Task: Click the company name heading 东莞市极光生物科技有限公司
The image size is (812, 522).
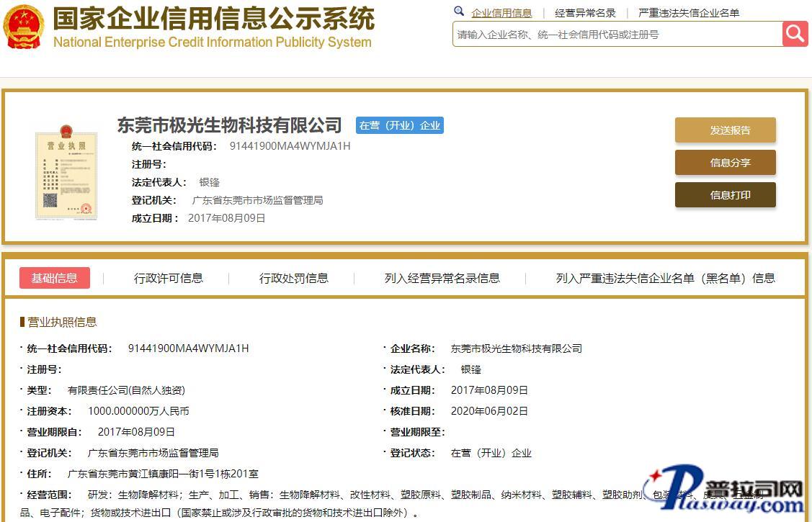Action: [229, 125]
